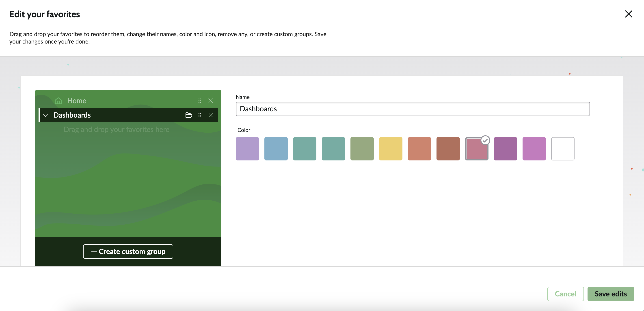The width and height of the screenshot is (644, 311).
Task: Remove the Dashboards group
Action: pyautogui.click(x=210, y=115)
